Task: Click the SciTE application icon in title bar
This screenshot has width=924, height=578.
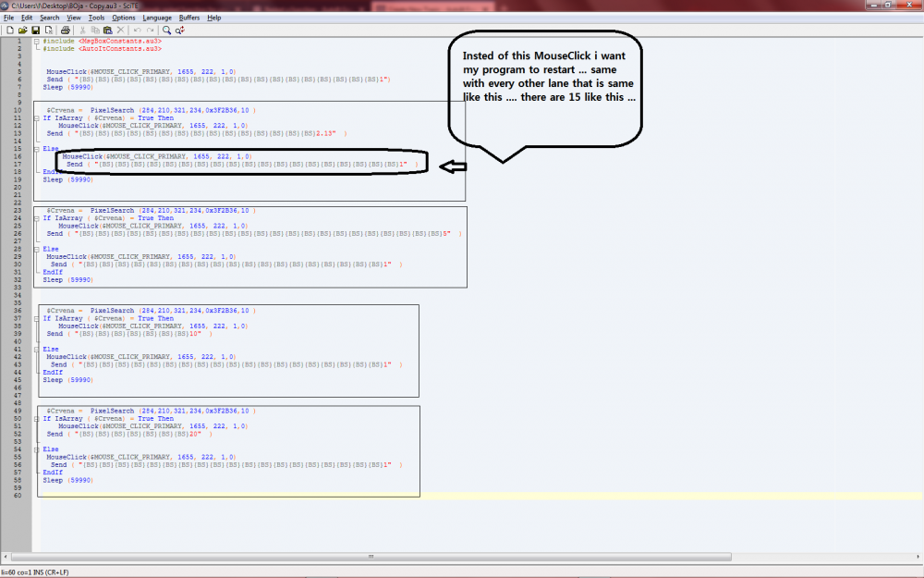Action: pos(6,6)
